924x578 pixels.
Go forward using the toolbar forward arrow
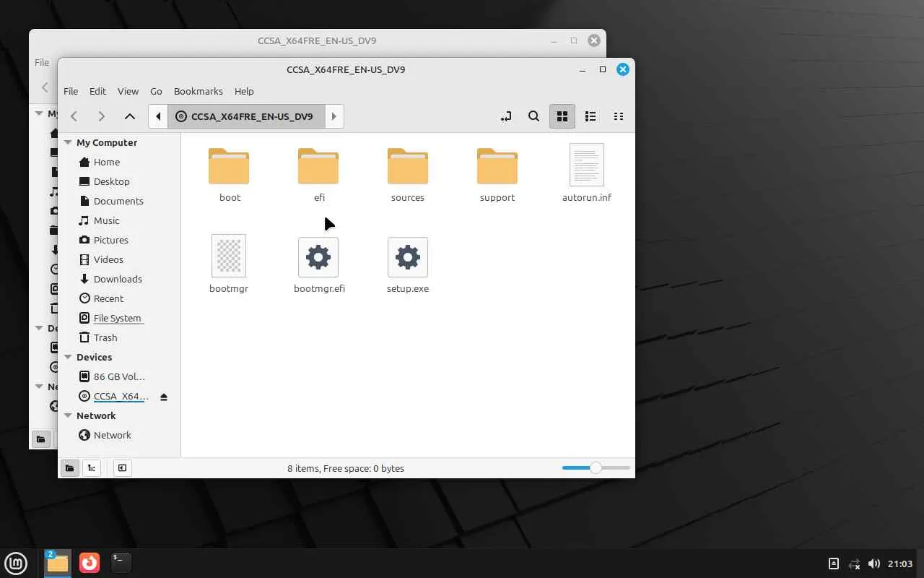(x=102, y=116)
